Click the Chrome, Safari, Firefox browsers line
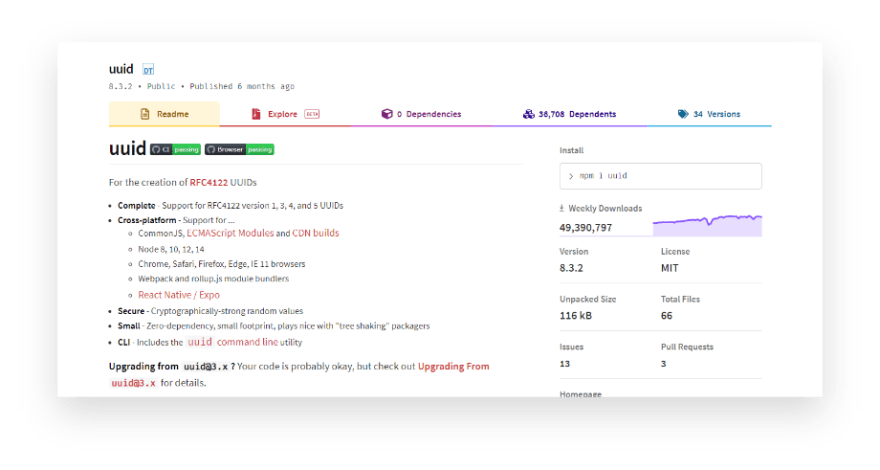880x470 pixels. [x=222, y=264]
